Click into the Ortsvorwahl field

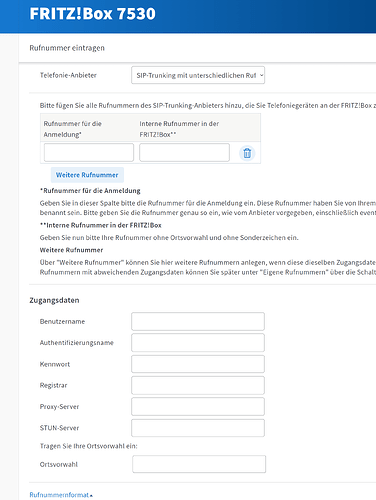pos(199,464)
